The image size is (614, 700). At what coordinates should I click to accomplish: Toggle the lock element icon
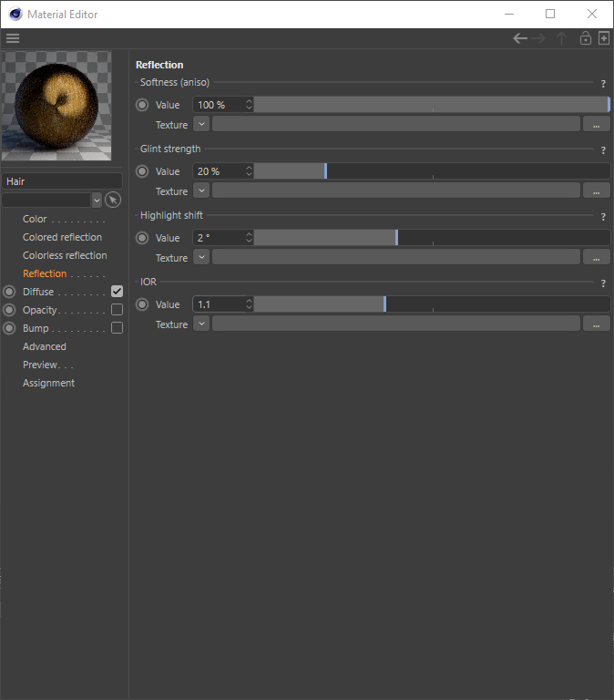click(586, 38)
